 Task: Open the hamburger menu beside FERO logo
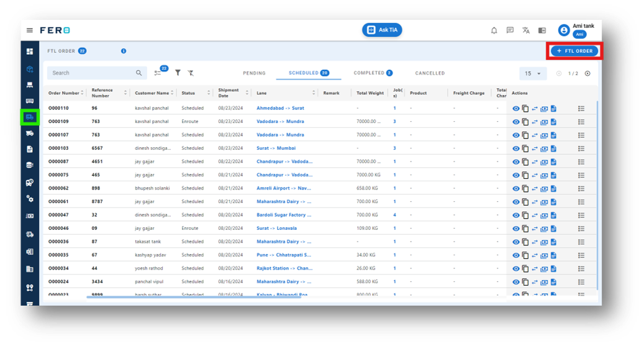tap(30, 30)
